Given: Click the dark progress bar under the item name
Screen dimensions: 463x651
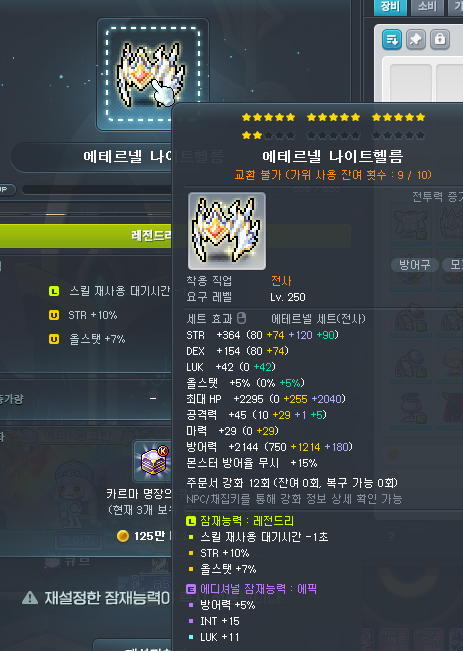Looking at the screenshot, I should [96, 190].
